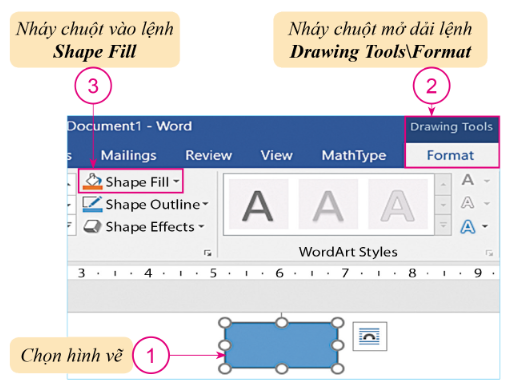
Task: Click the Shape Effects icon
Action: click(92, 227)
